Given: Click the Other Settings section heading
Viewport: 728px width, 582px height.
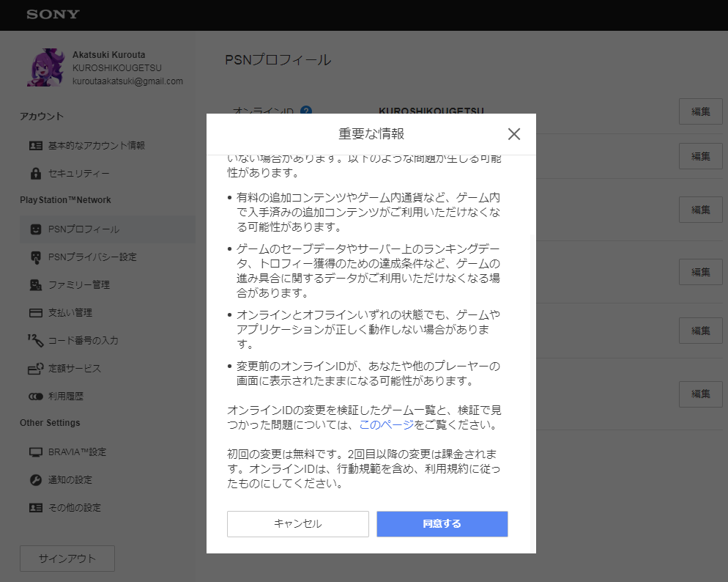Looking at the screenshot, I should [50, 423].
